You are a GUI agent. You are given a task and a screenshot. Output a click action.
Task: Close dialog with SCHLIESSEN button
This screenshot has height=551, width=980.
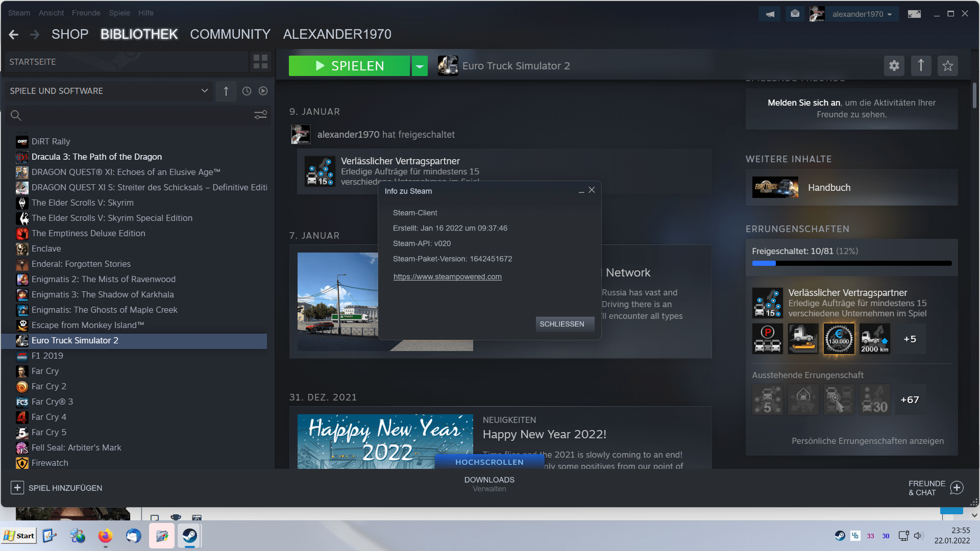[565, 324]
